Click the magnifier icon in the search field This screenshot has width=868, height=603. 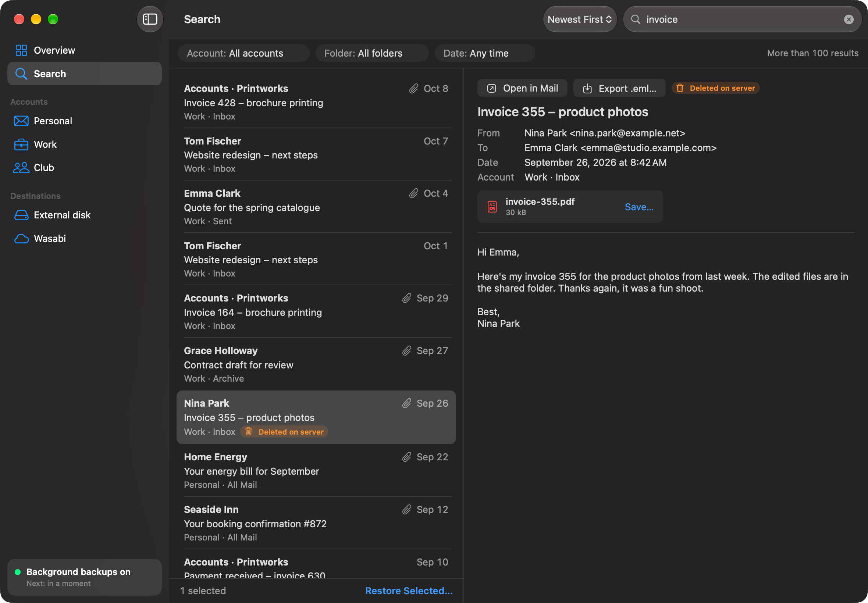636,19
